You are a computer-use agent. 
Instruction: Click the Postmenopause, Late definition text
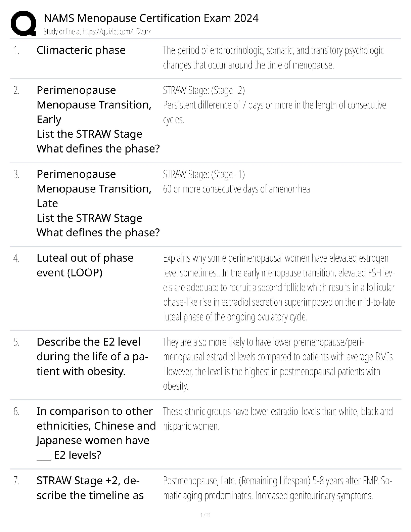pyautogui.click(x=277, y=488)
